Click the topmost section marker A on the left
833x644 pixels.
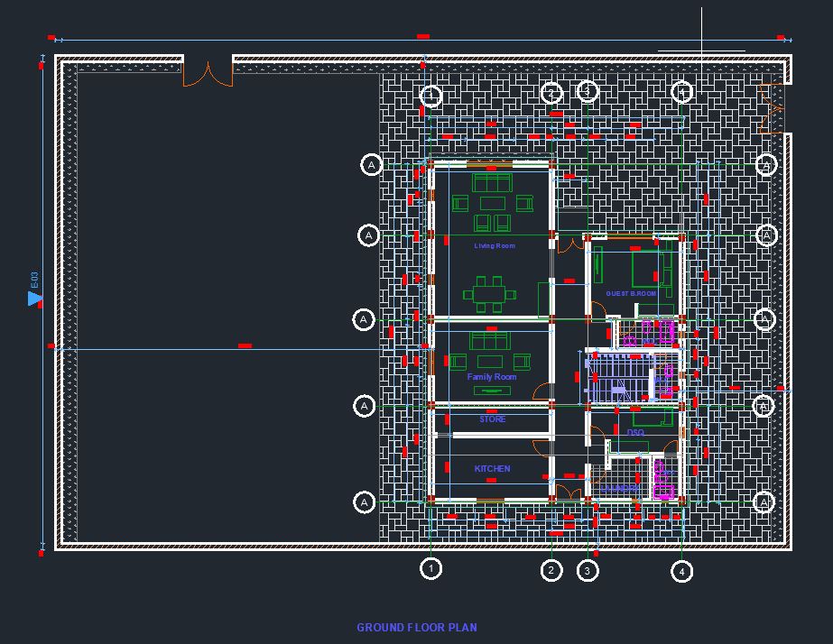coord(369,165)
